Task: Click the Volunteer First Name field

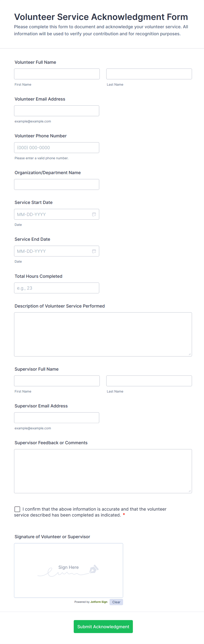Action: [x=57, y=74]
